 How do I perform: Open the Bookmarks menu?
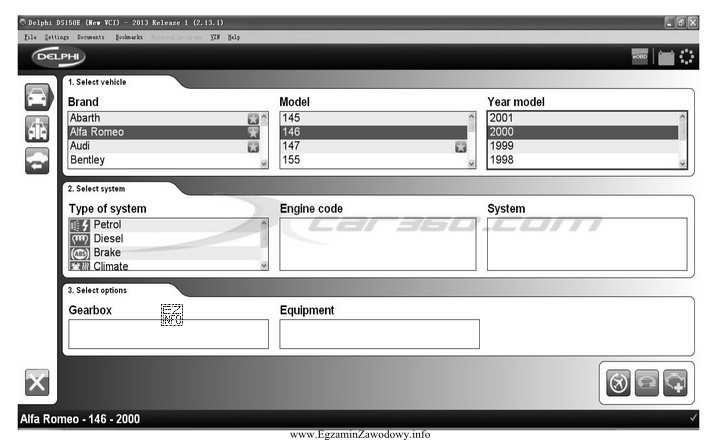pyautogui.click(x=129, y=37)
